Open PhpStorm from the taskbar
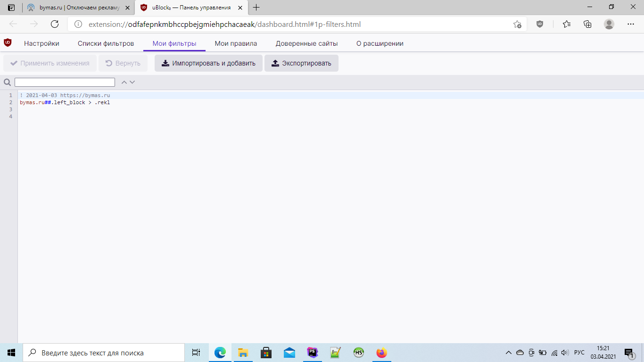 pyautogui.click(x=312, y=353)
